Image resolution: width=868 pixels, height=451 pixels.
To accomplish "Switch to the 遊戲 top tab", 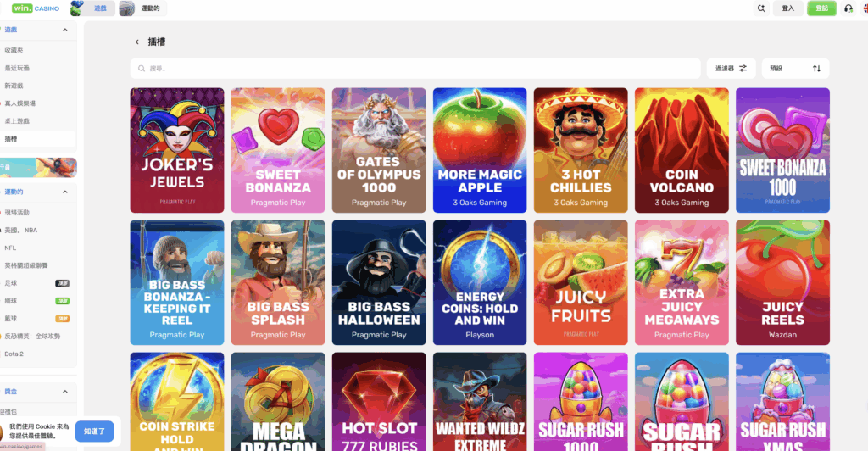I will (93, 8).
